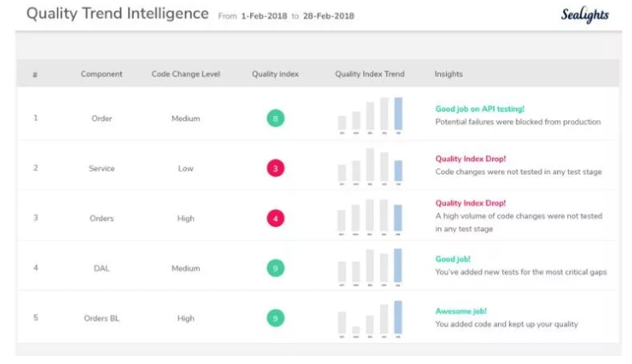Open 'Good job on API testing!' insight
This screenshot has height=364, width=632.
tap(479, 109)
